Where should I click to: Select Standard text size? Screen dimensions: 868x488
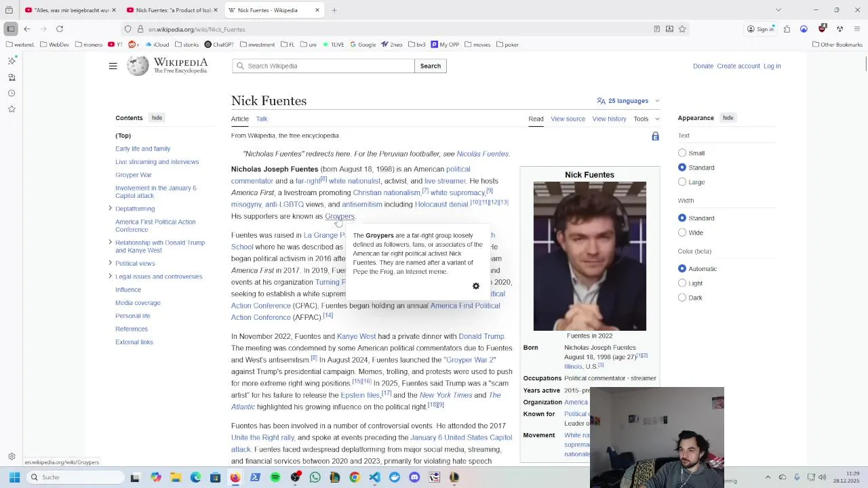click(682, 167)
